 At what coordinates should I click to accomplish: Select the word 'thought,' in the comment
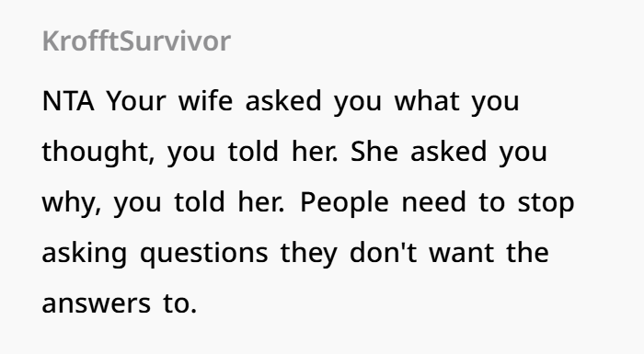coord(98,152)
